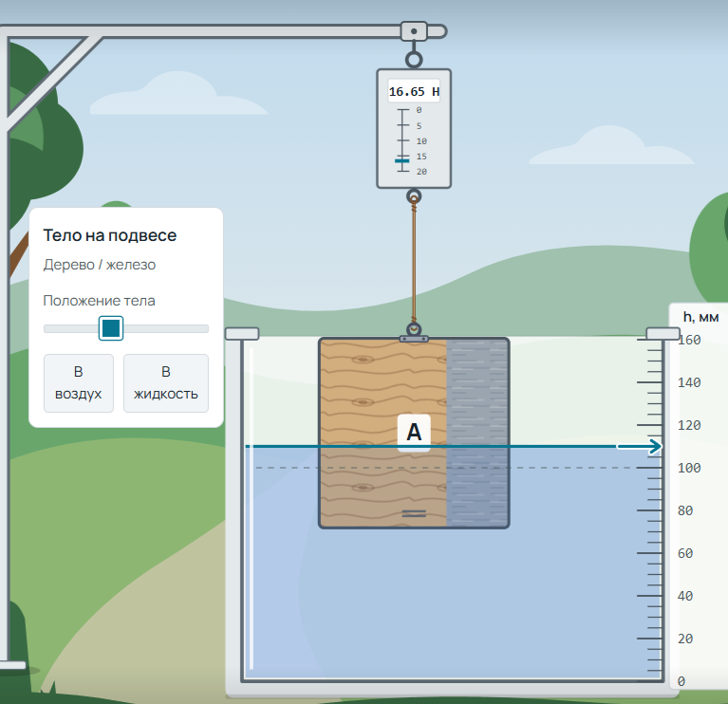
Task: Click the iron part of the block
Action: click(477, 433)
